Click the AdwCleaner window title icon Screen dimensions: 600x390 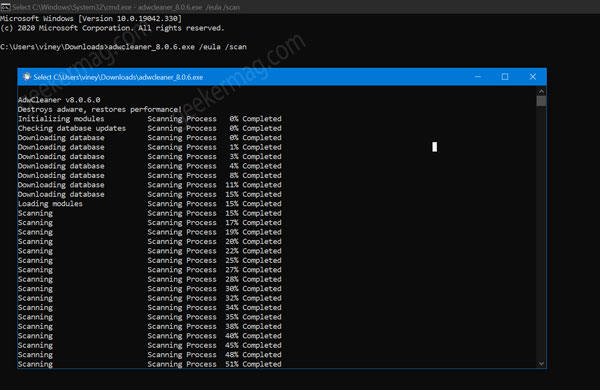(x=26, y=77)
